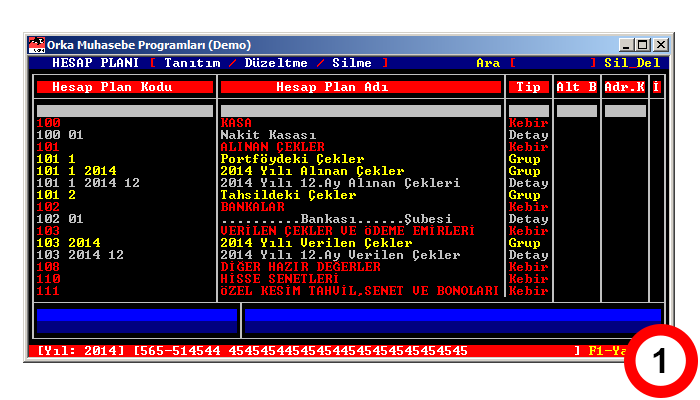Click the Hesap Plan Kodu column header
Screen dimensions: 700x400
tap(125, 87)
